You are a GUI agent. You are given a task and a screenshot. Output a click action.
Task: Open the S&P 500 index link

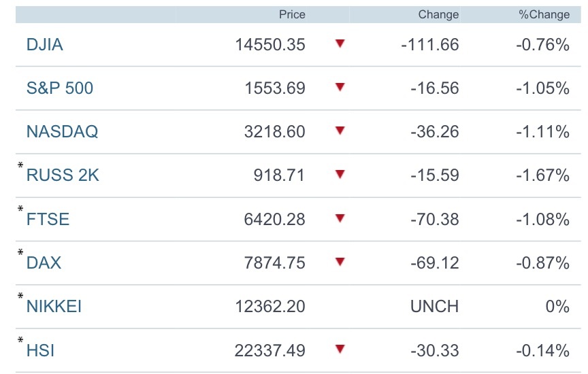point(60,88)
